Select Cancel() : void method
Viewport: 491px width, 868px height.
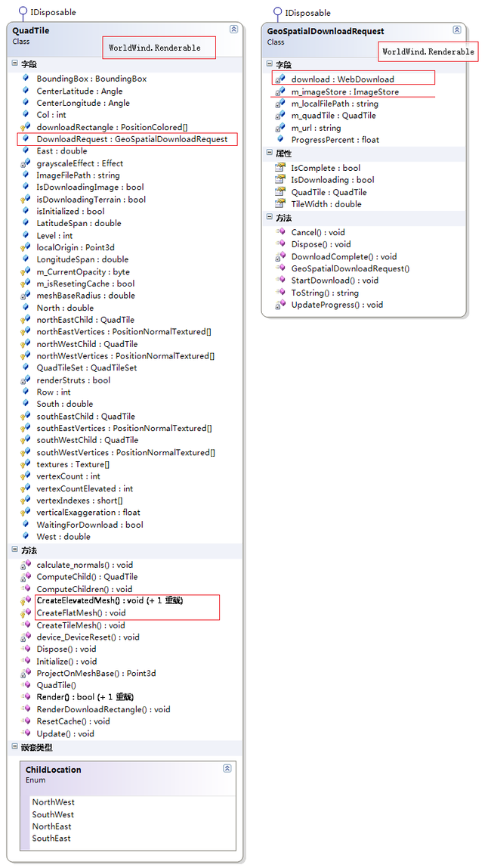coord(318,233)
